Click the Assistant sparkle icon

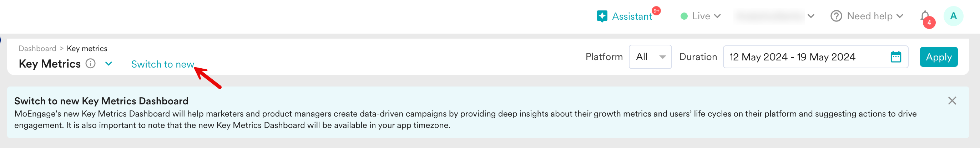coord(602,16)
